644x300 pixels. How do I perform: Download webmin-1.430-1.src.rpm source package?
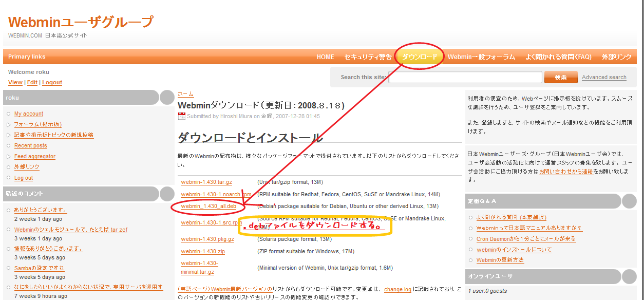[211, 223]
